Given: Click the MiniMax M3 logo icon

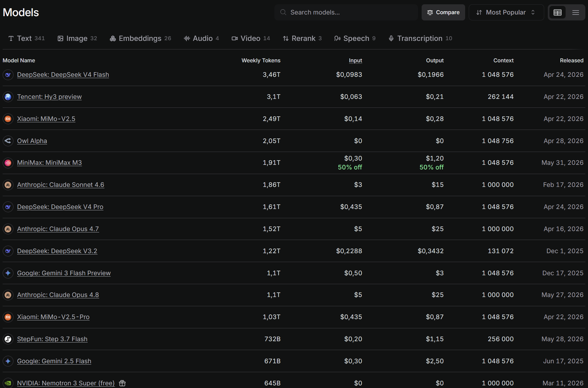Looking at the screenshot, I should pyautogui.click(x=8, y=163).
